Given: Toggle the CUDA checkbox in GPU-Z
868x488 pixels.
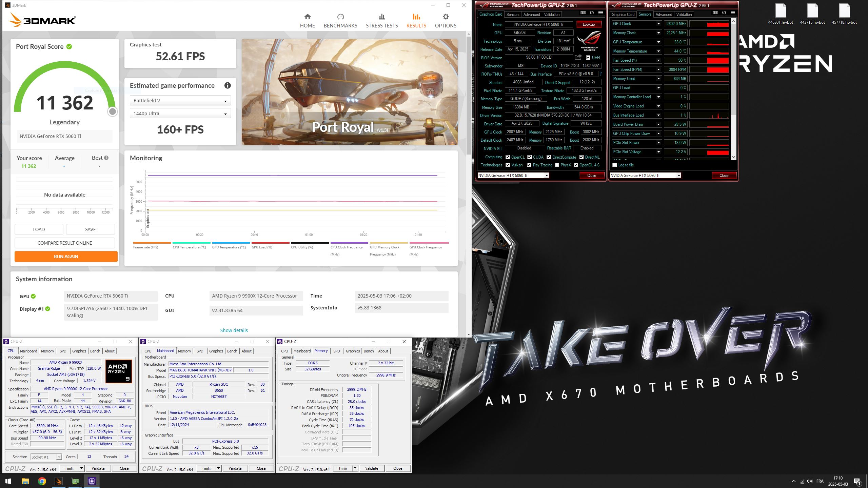Looking at the screenshot, I should coord(529,157).
